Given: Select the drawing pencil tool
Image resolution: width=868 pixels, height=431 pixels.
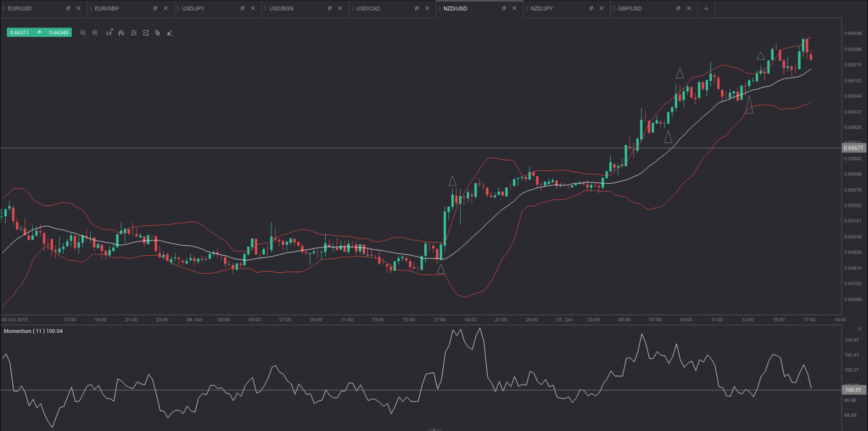Looking at the screenshot, I should click(x=170, y=33).
